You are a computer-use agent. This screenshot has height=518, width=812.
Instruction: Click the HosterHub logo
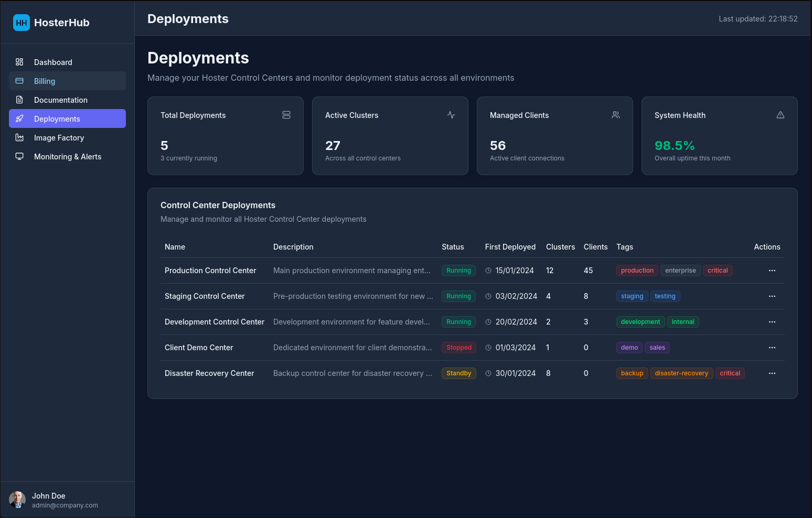click(x=51, y=23)
